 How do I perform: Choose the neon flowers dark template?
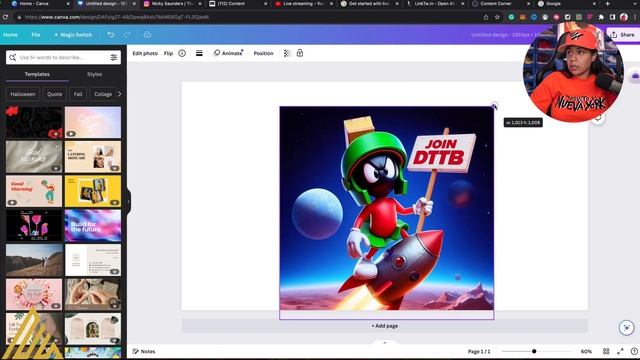click(34, 226)
